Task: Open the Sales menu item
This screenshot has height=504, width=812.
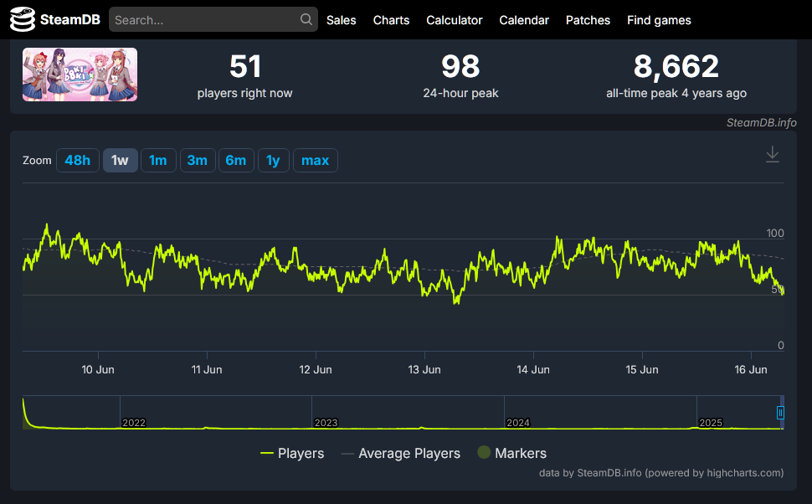Action: pos(341,20)
